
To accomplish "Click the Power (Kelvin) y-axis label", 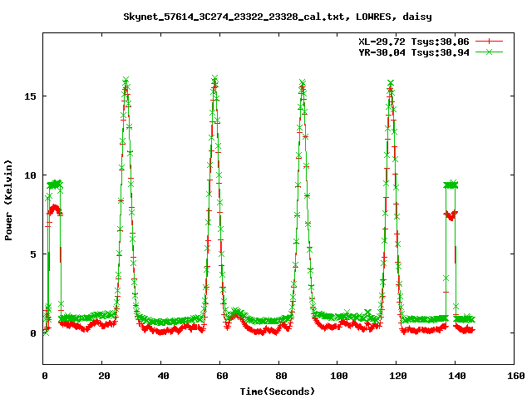I will (8, 200).
